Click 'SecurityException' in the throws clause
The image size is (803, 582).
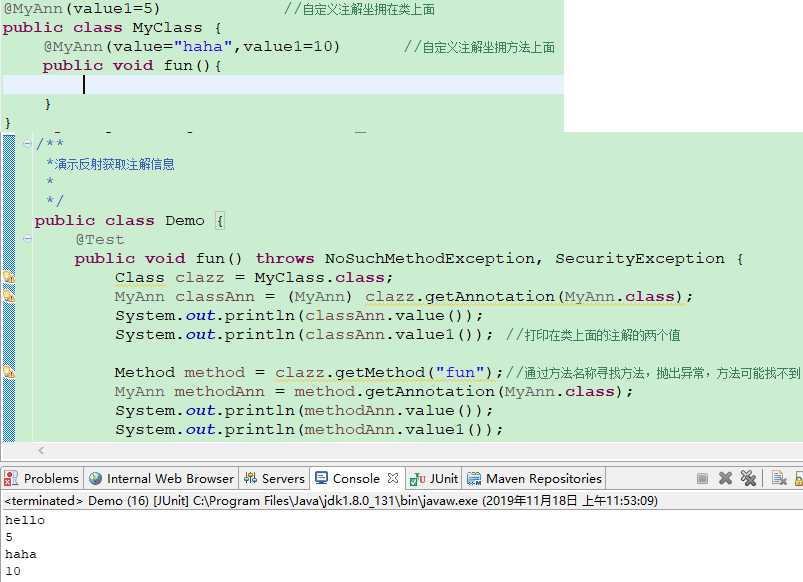[x=640, y=259]
